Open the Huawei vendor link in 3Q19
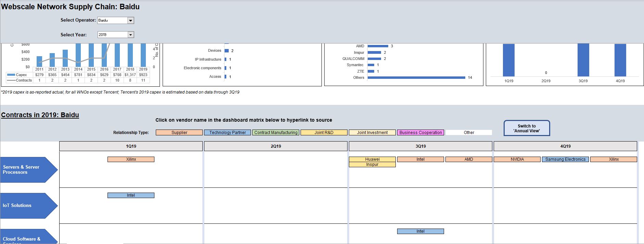The height and width of the screenshot is (244, 644). 372,159
